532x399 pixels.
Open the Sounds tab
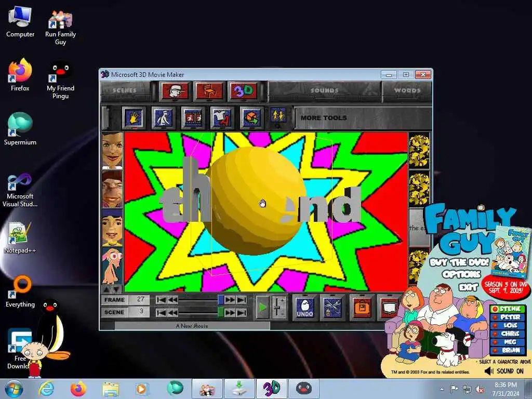[324, 90]
